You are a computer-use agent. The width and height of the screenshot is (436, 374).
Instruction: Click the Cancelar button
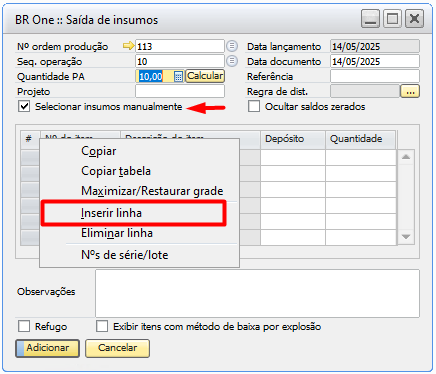pos(117,348)
